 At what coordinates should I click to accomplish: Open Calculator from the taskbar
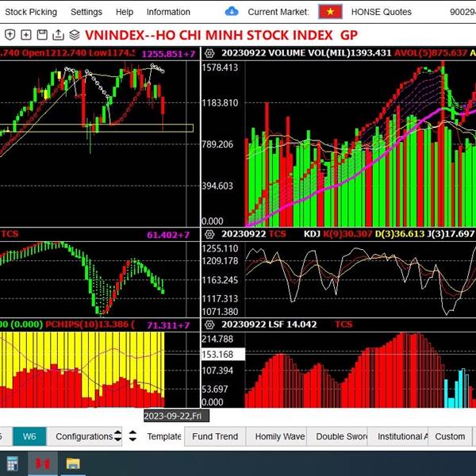tap(13, 463)
